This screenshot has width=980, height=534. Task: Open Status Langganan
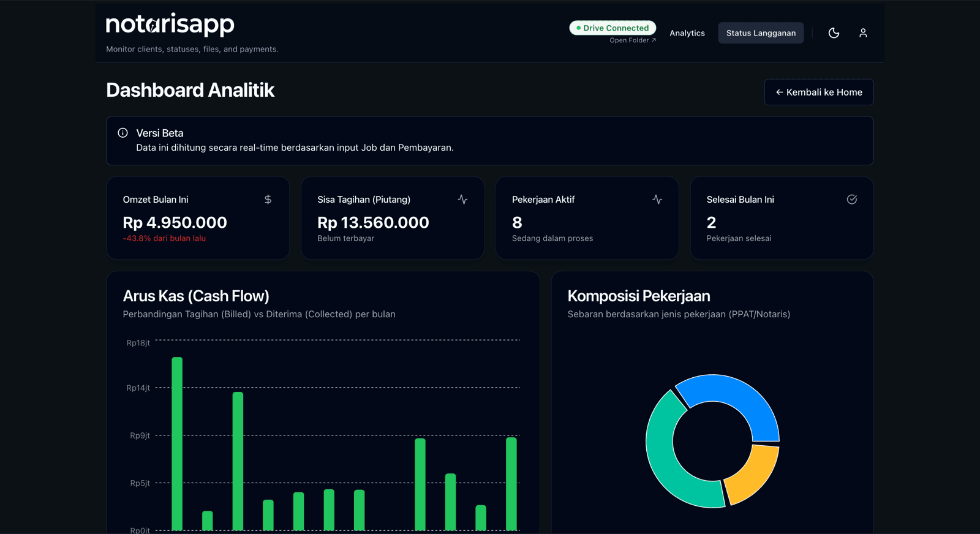[x=761, y=33]
